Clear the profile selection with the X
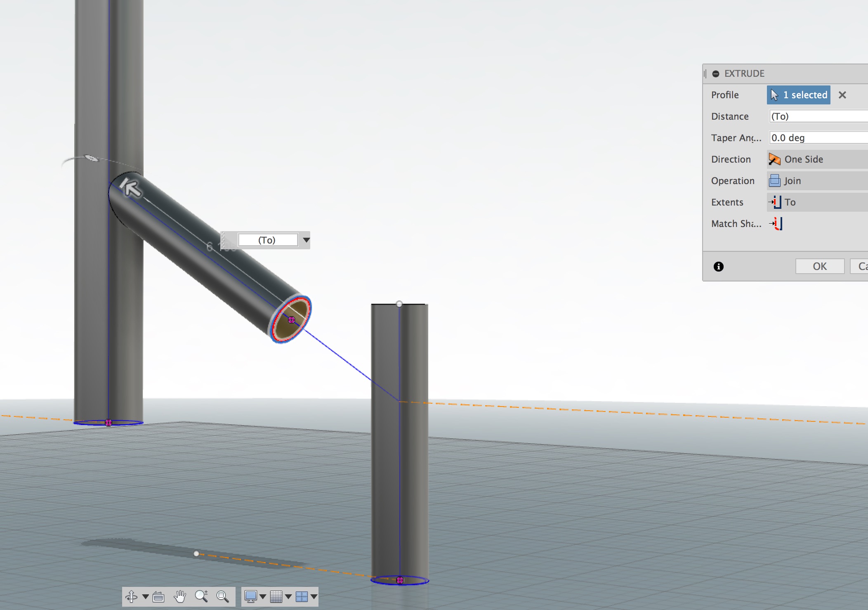The height and width of the screenshot is (610, 868). (x=842, y=95)
